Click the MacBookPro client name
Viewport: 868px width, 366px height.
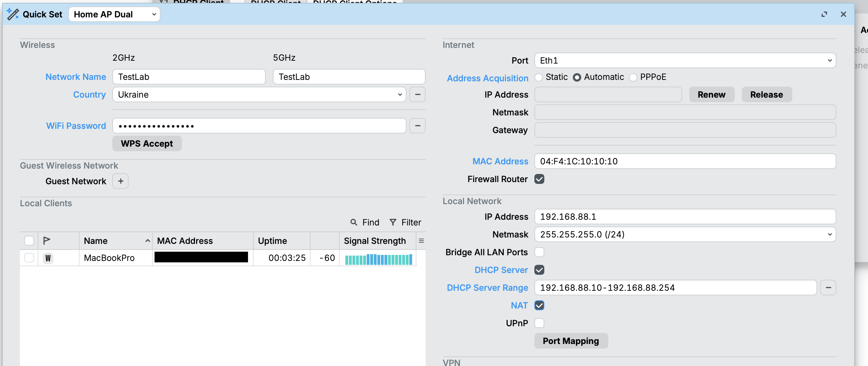pos(109,258)
